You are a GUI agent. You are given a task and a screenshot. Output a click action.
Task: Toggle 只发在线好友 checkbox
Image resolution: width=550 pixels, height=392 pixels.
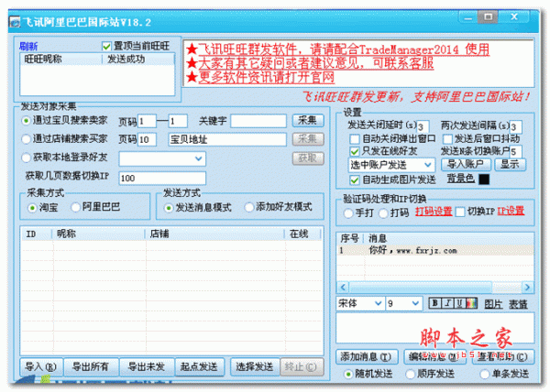click(x=354, y=151)
